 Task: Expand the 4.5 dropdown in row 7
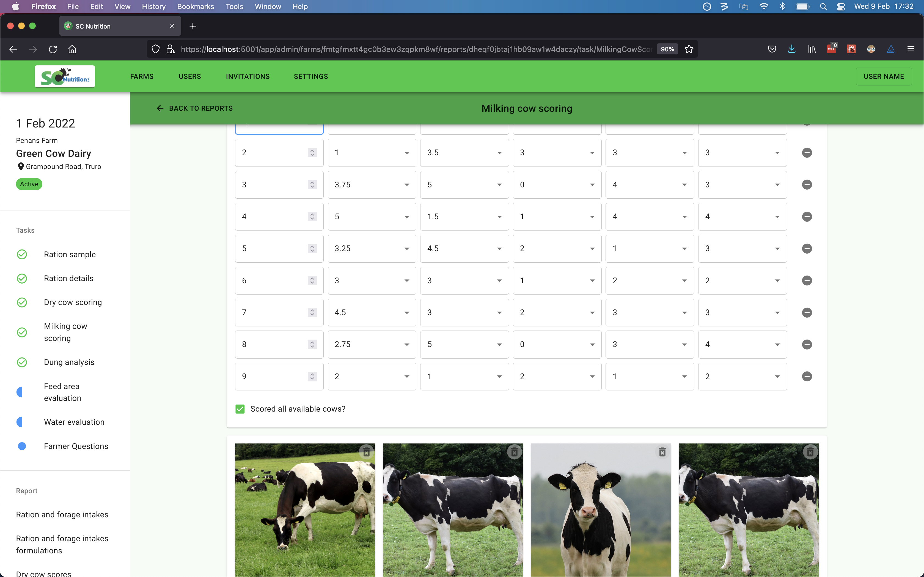pos(371,313)
